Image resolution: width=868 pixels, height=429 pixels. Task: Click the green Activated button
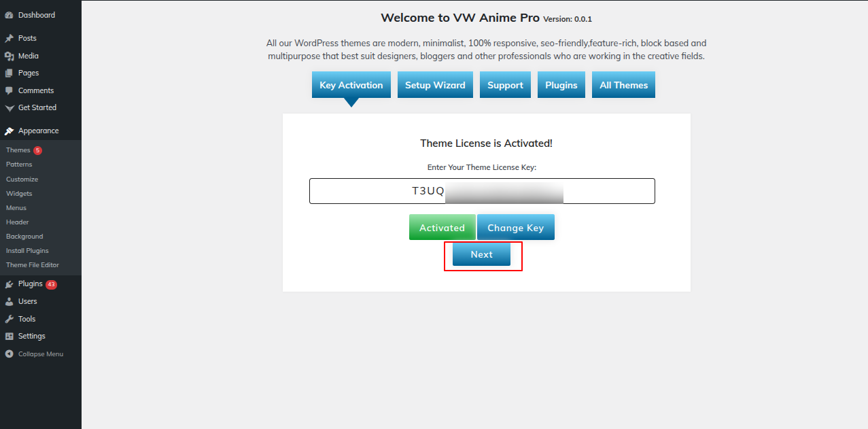click(x=442, y=228)
